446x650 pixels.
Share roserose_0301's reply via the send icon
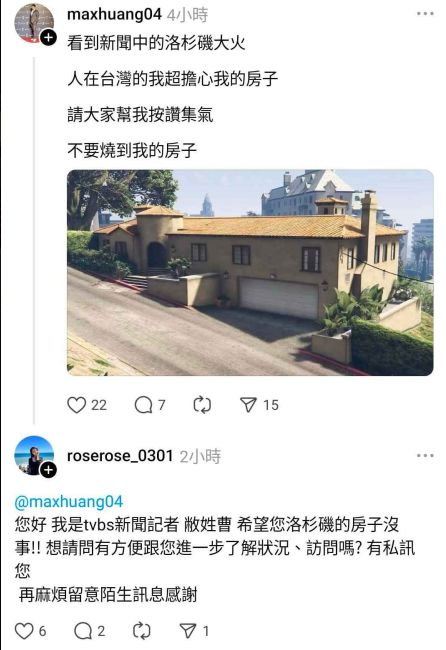point(188,631)
